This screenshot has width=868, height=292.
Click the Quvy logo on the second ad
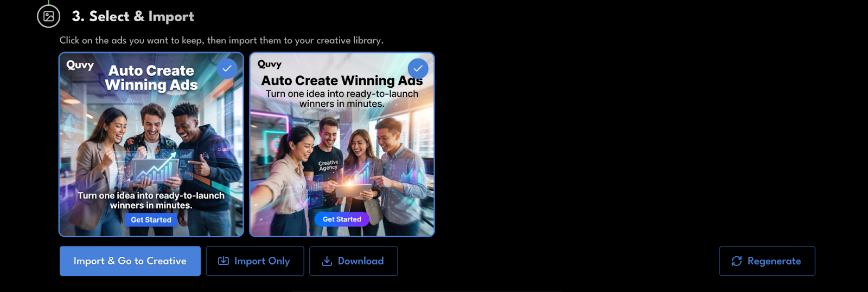click(x=270, y=64)
